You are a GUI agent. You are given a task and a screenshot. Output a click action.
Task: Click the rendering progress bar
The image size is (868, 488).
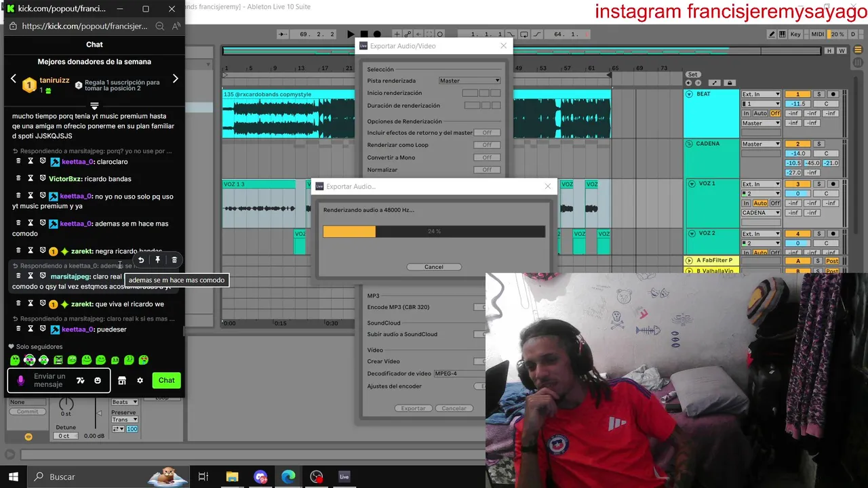(434, 231)
